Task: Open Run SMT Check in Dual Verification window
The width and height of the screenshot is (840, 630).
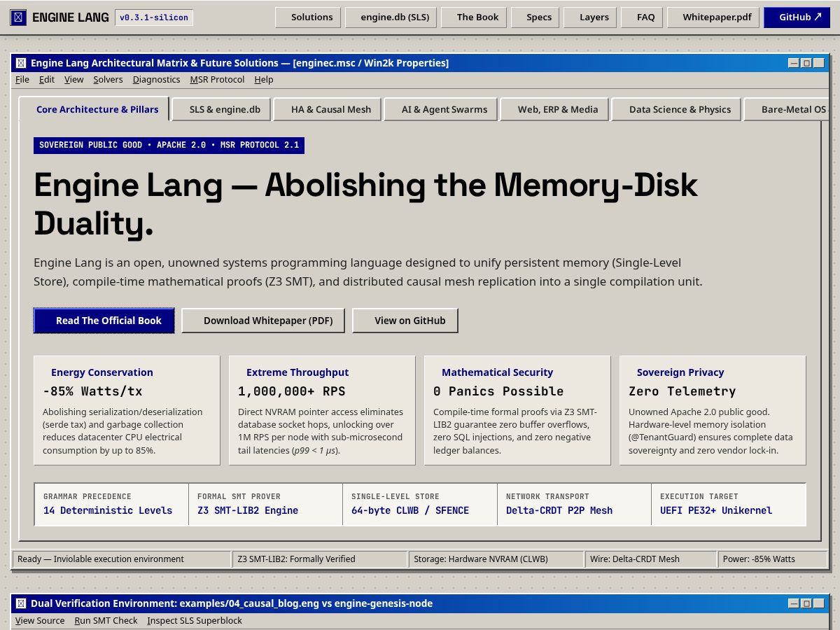Action: [x=106, y=621]
